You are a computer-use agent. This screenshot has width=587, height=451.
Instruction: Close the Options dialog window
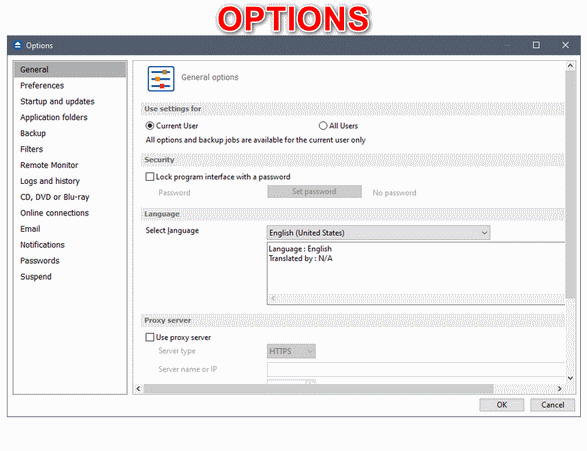point(565,45)
